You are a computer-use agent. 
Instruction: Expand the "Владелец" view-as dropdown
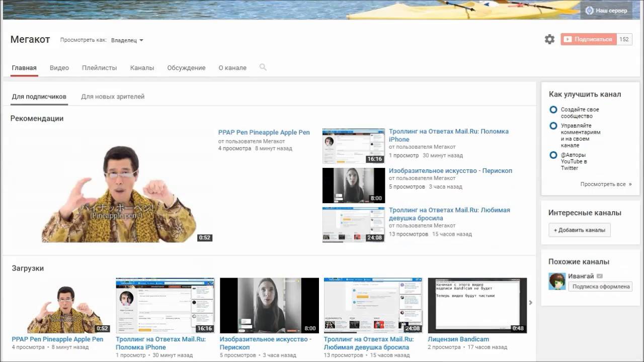coord(127,40)
